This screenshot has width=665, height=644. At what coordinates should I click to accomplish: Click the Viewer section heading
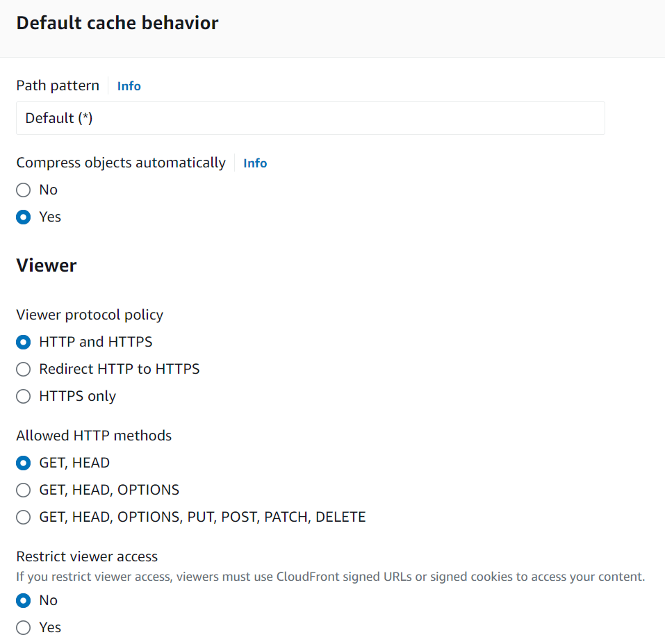(x=47, y=265)
